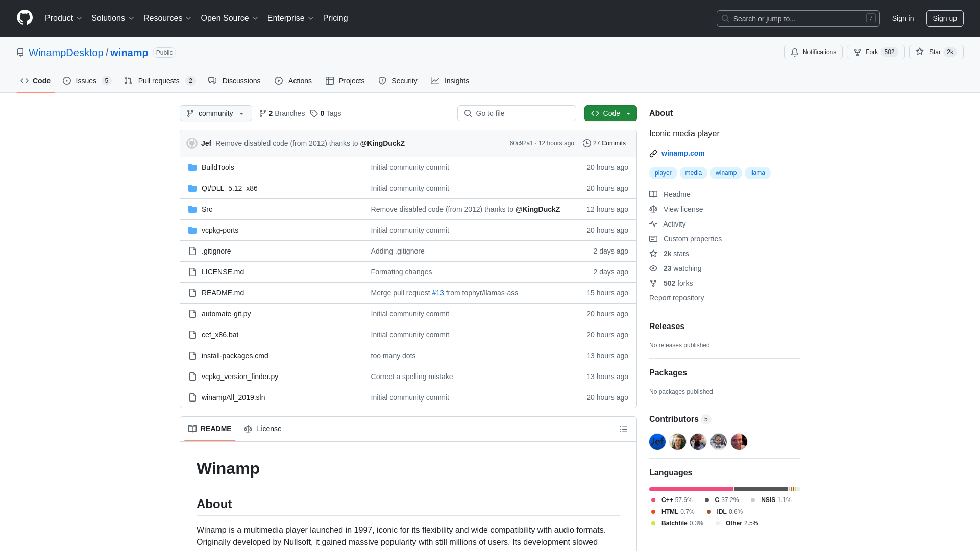Switch to the License tab

[x=262, y=429]
